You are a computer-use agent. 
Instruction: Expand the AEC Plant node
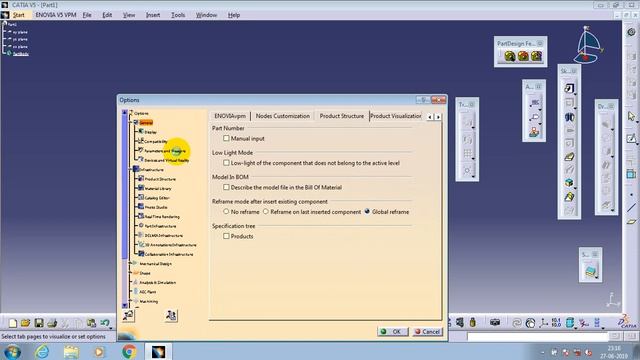click(131, 292)
